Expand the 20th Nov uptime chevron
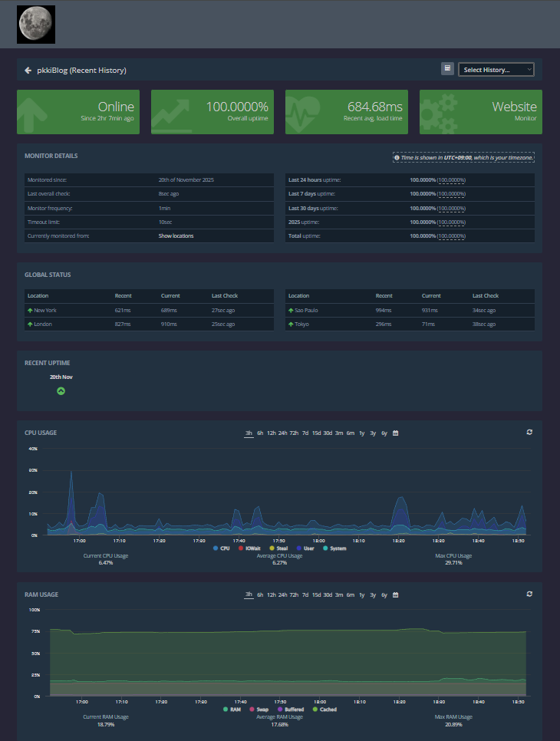This screenshot has width=560, height=741. pos(61,391)
